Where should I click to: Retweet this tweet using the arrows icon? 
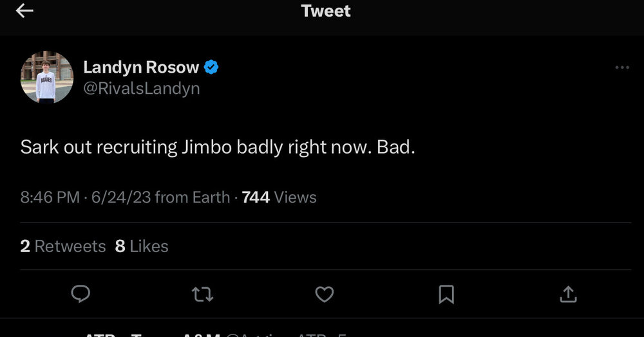(x=202, y=294)
